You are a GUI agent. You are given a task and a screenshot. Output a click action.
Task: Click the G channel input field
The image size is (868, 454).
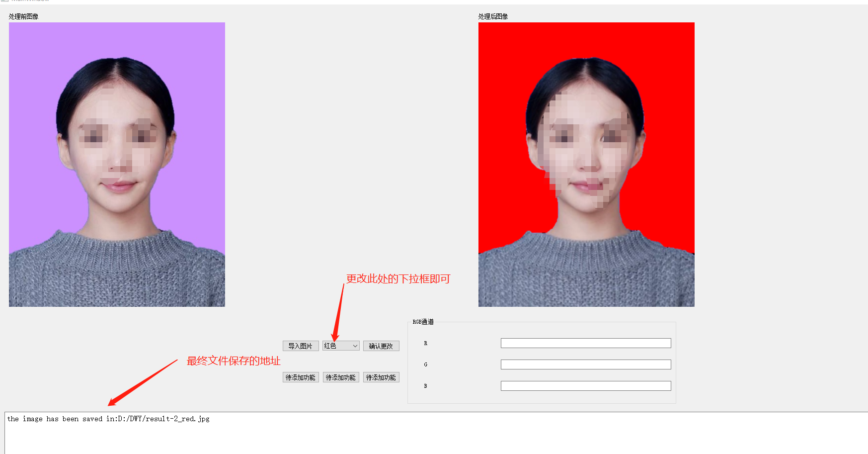(x=585, y=364)
